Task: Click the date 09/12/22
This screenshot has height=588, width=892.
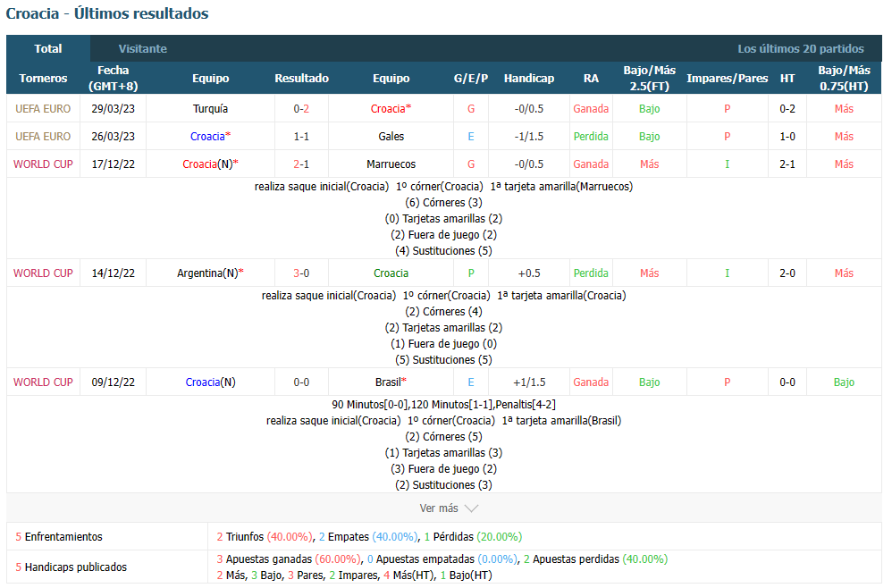Action: (x=114, y=382)
